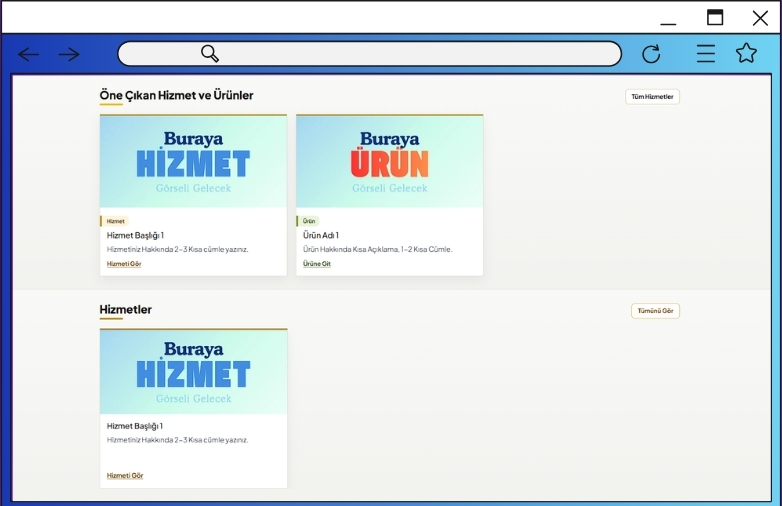Follow the Ürüne Git link
The height and width of the screenshot is (506, 782).
317,264
